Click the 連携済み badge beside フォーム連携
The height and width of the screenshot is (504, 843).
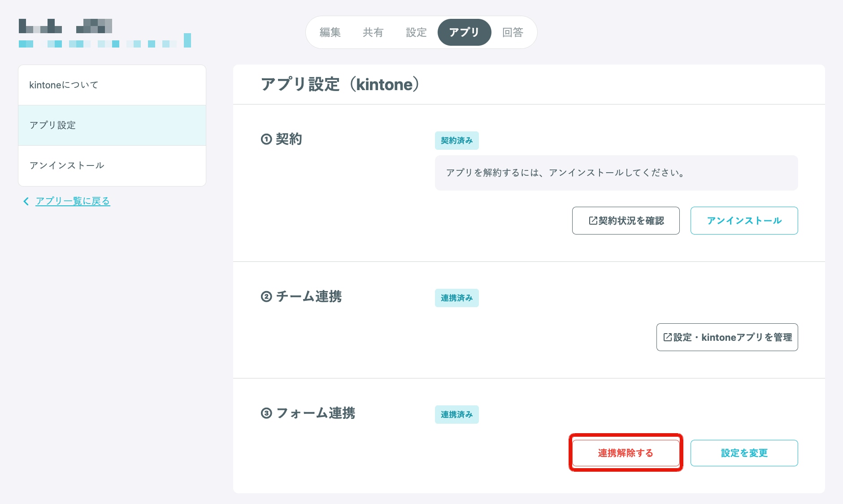pyautogui.click(x=456, y=415)
